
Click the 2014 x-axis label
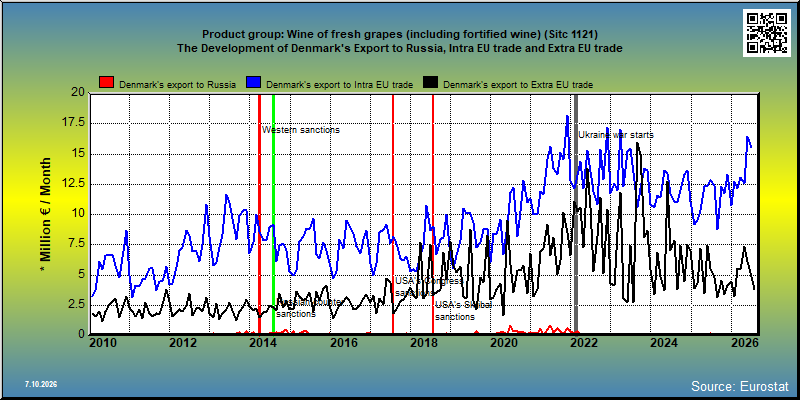tap(263, 343)
